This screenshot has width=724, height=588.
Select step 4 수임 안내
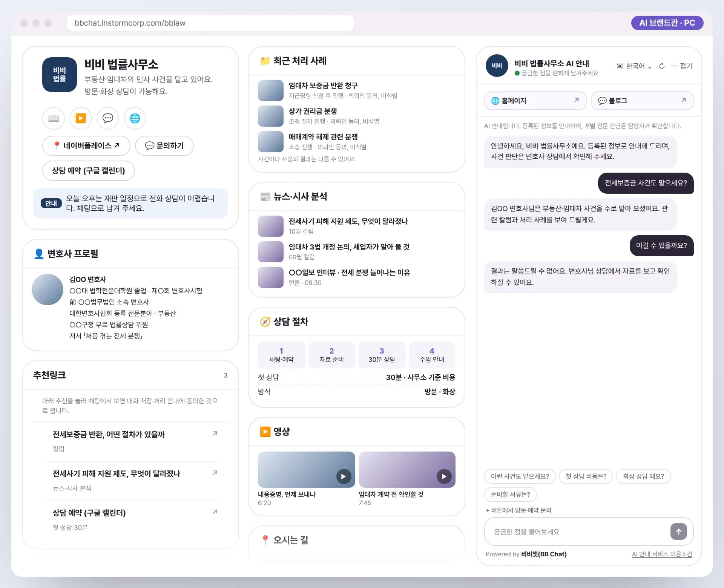[432, 355]
